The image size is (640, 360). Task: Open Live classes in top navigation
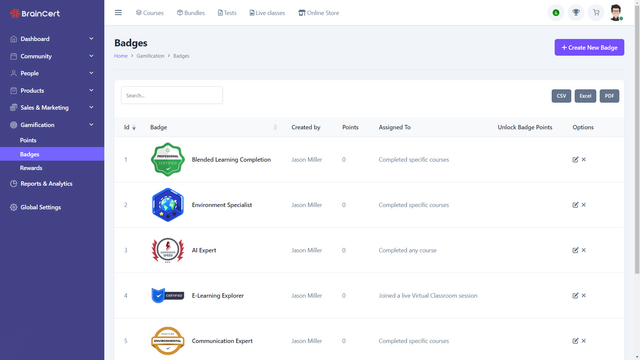point(267,13)
